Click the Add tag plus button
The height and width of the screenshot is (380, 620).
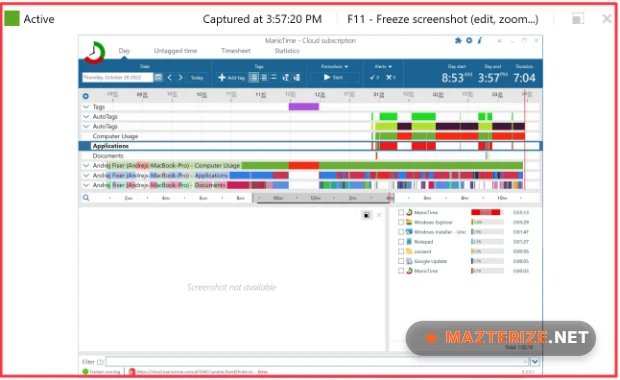(x=232, y=78)
